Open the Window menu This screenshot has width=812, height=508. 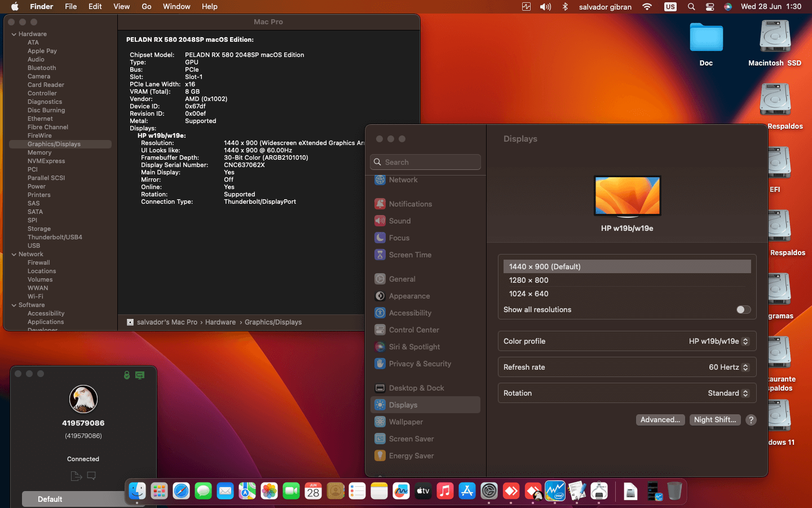(176, 7)
